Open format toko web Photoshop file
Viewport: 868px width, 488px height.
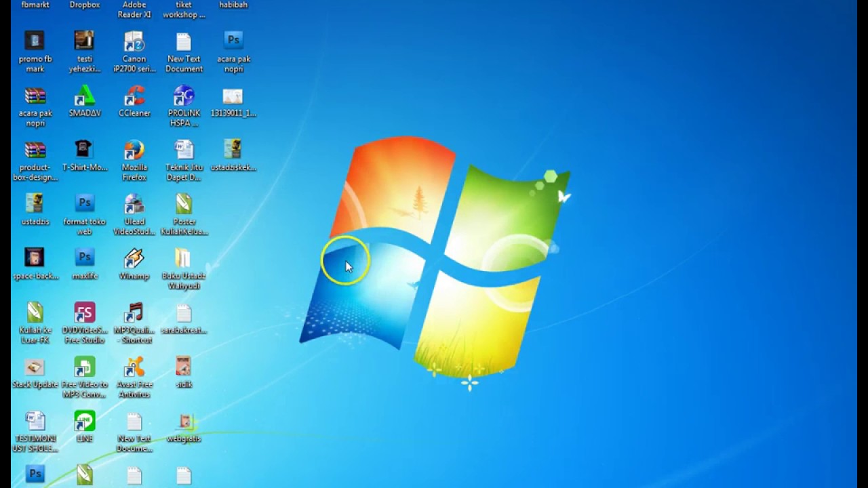[84, 203]
